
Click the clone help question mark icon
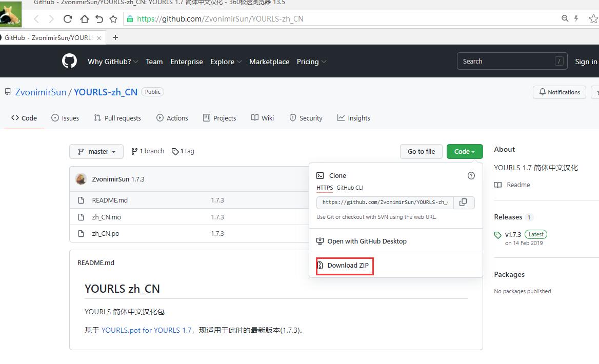pos(471,175)
